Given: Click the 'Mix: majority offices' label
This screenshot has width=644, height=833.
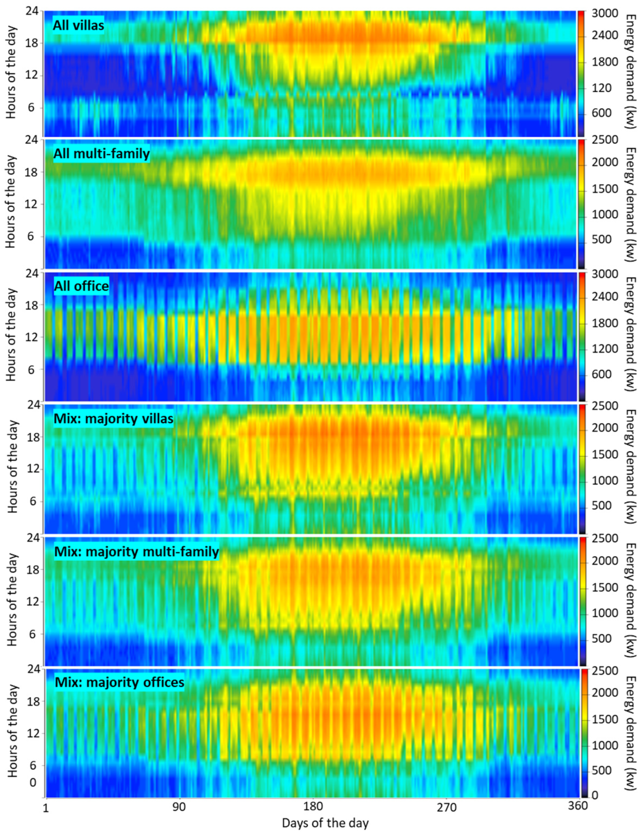Looking at the screenshot, I should click(x=119, y=682).
